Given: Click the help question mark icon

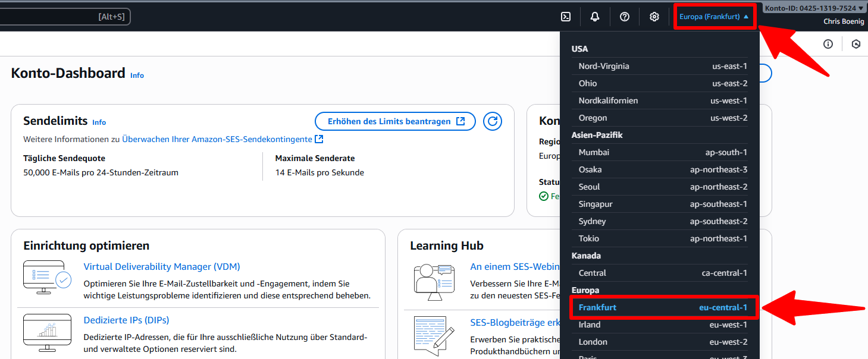Looking at the screenshot, I should click(625, 17).
